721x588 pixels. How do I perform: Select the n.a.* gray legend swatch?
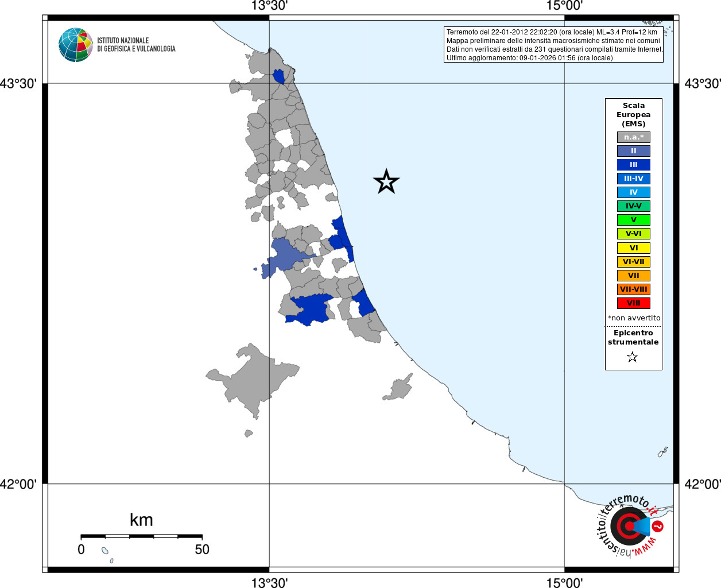[634, 137]
